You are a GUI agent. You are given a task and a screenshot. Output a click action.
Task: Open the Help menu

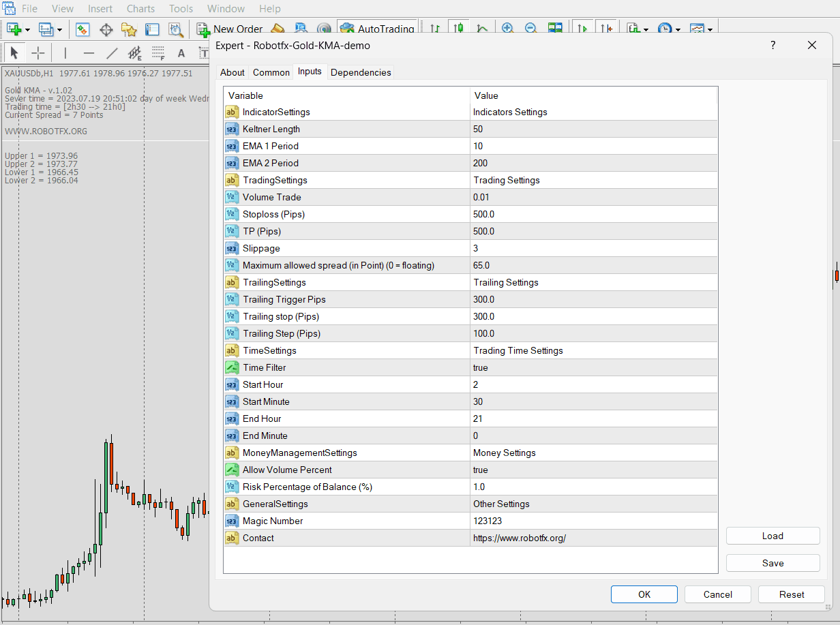[x=270, y=9]
